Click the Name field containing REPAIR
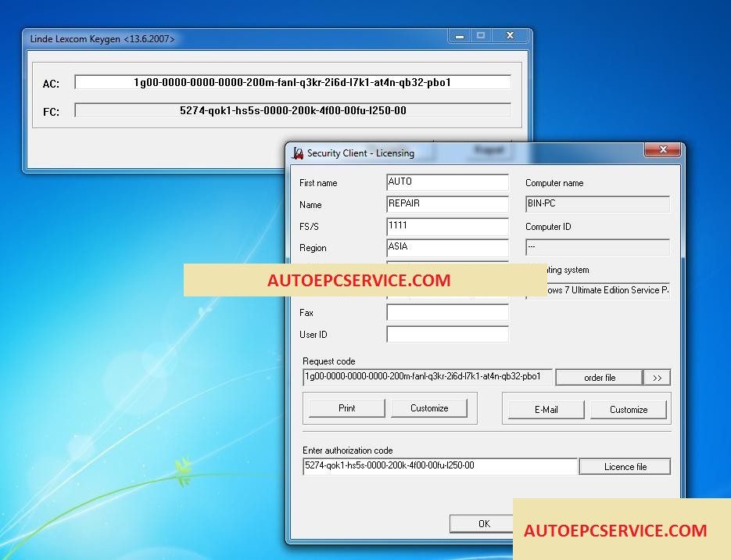This screenshot has height=560, width=731. tap(447, 204)
